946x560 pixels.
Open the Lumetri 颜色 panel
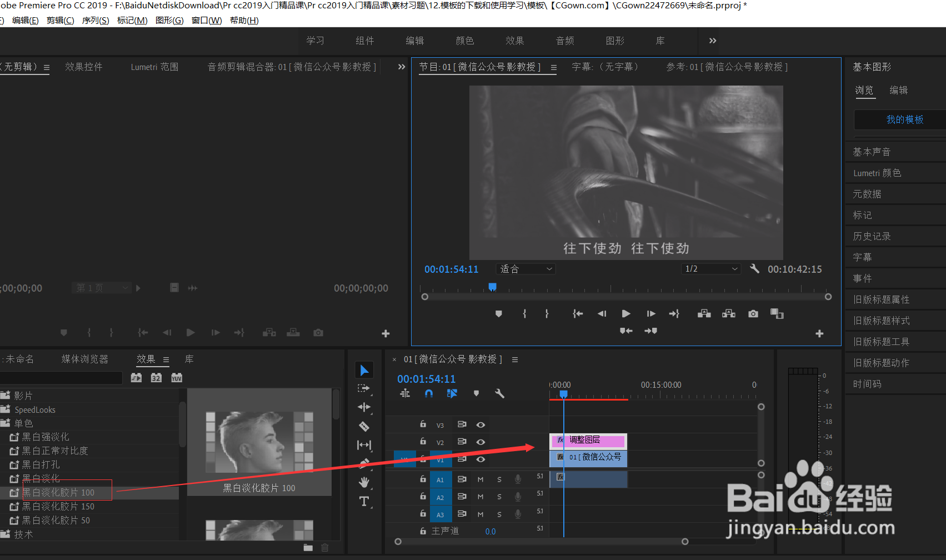tap(877, 173)
